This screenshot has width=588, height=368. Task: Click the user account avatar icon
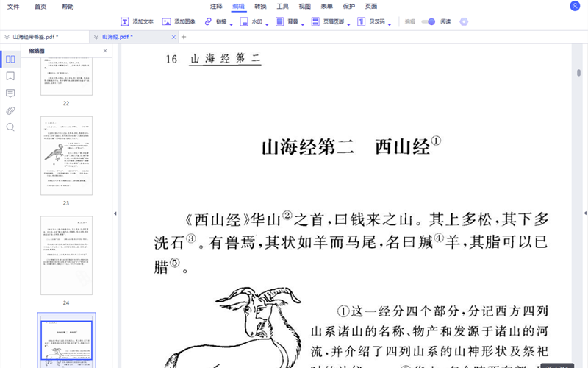click(574, 6)
